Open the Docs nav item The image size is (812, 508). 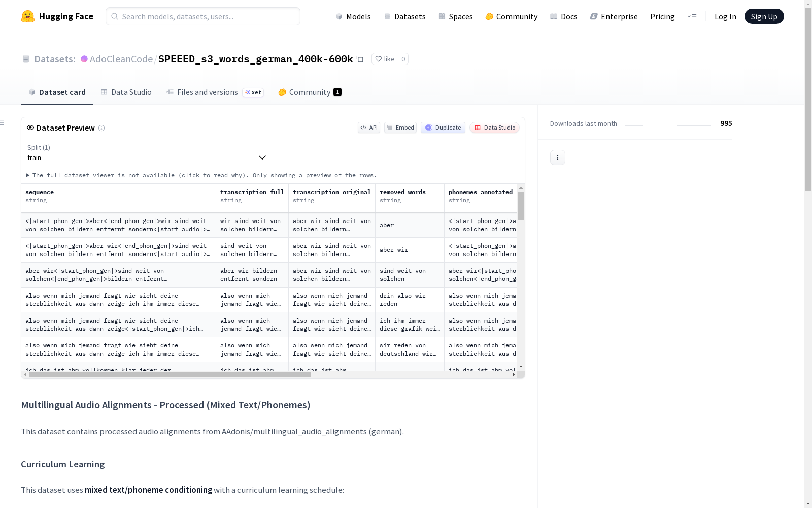click(564, 16)
